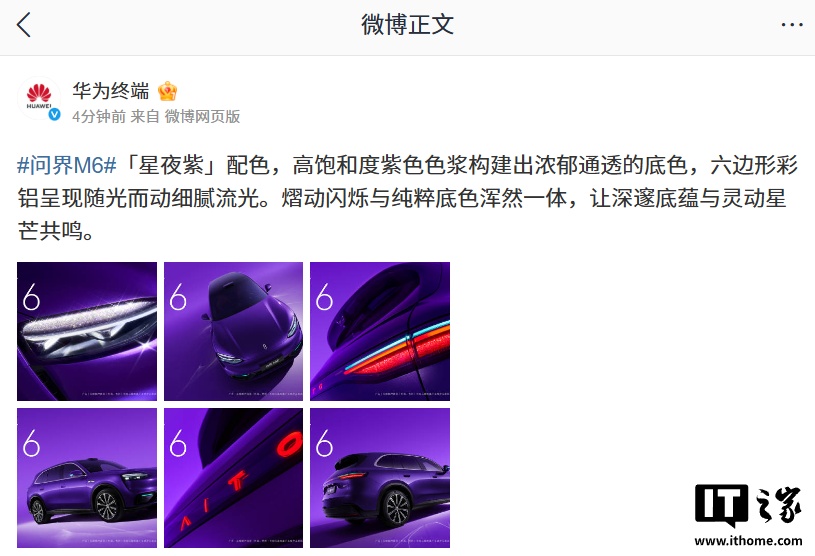This screenshot has height=556, width=815.
Task: Open the three-dot more options menu
Action: point(792,24)
